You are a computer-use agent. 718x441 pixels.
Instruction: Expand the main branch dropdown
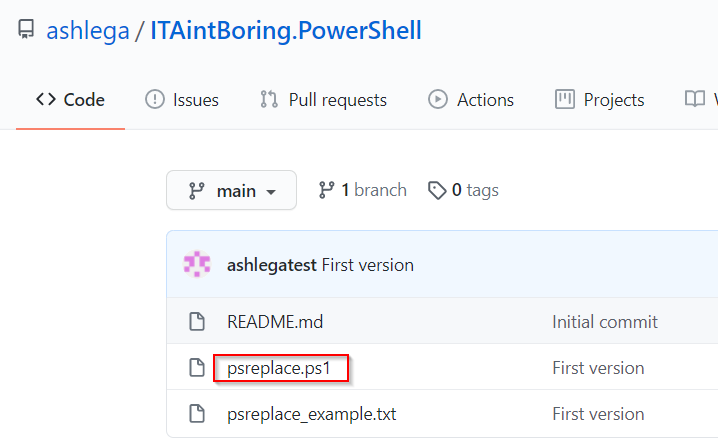click(x=231, y=190)
